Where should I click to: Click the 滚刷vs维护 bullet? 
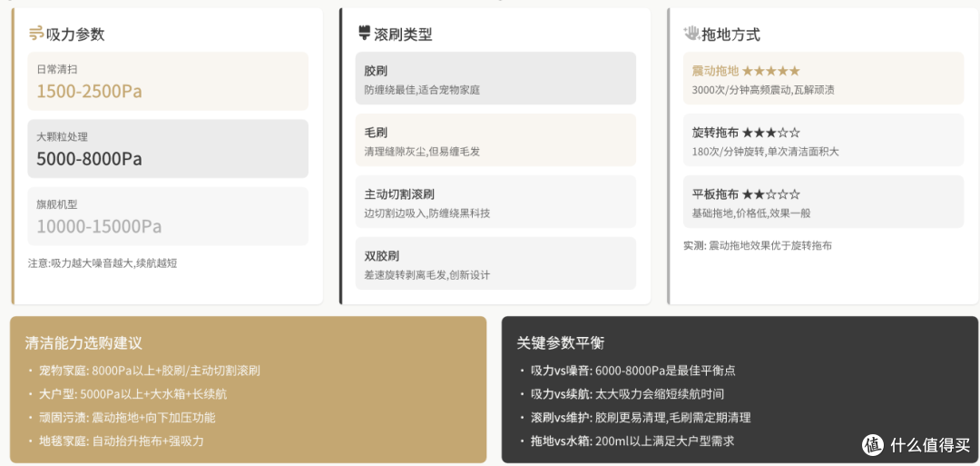(641, 418)
